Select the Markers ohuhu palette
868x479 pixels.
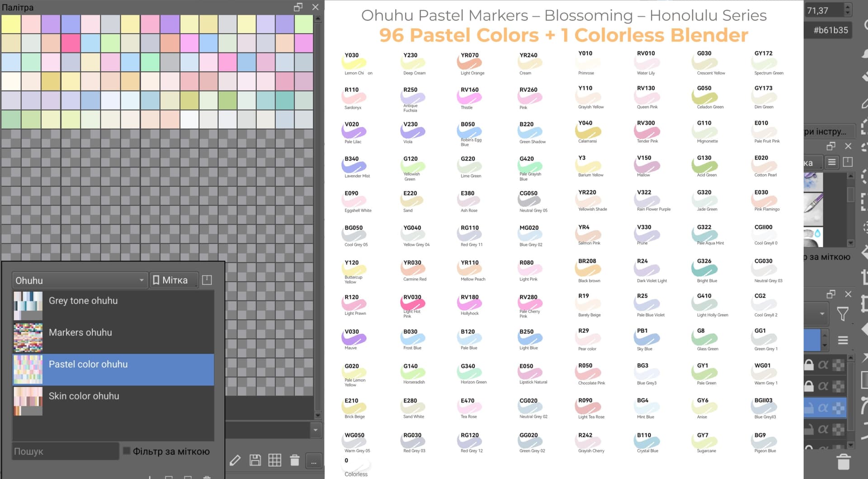coord(113,338)
